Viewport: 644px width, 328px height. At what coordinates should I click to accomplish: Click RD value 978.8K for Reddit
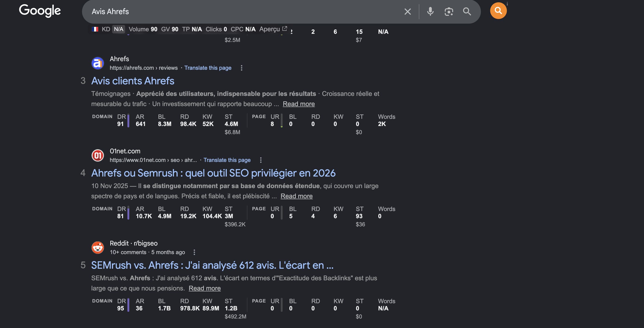point(190,309)
